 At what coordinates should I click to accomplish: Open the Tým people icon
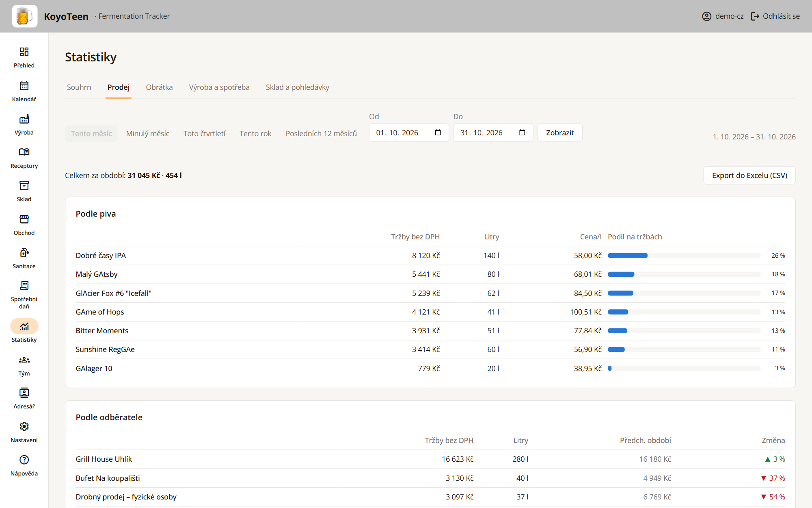24,360
